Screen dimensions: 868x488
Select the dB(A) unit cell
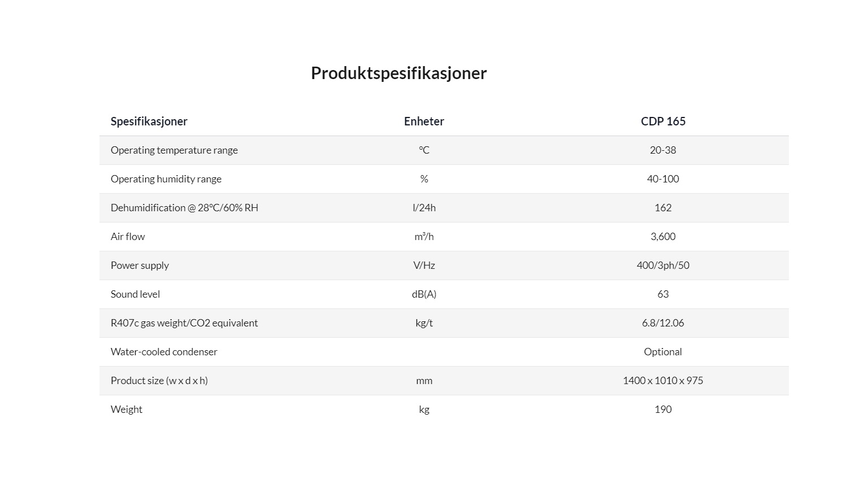coord(424,294)
